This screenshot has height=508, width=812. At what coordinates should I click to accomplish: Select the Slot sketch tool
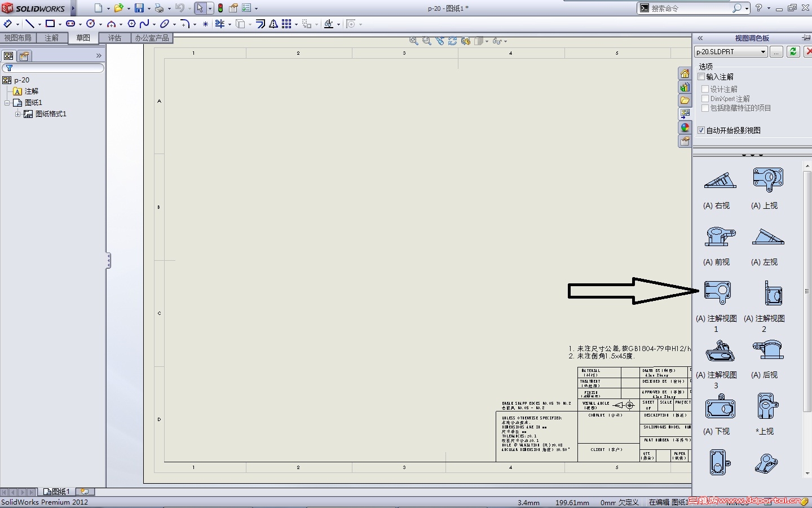click(70, 24)
